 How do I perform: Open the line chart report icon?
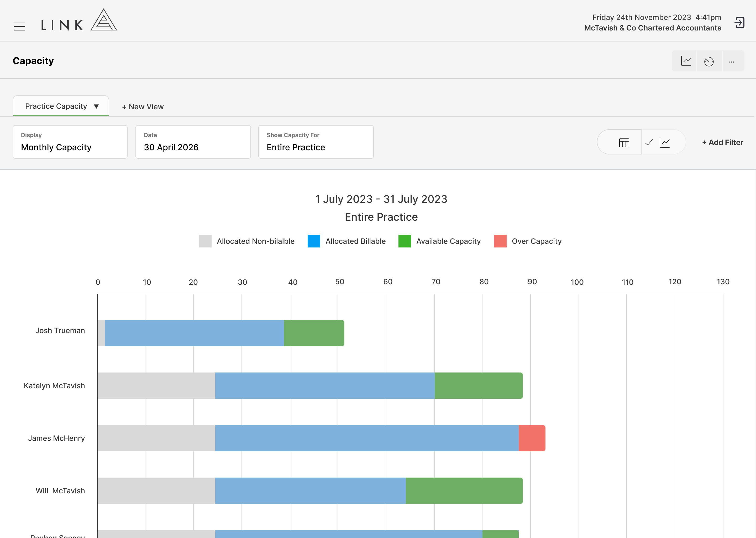pyautogui.click(x=686, y=61)
